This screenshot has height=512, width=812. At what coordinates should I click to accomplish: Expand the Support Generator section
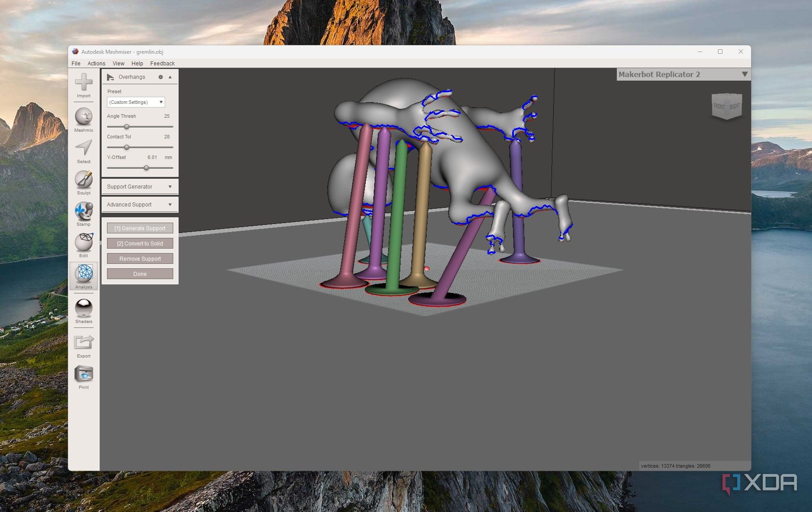(x=140, y=187)
